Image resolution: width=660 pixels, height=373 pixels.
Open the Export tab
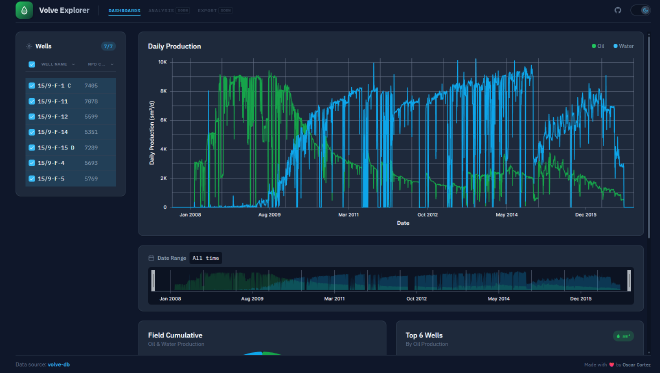click(215, 11)
